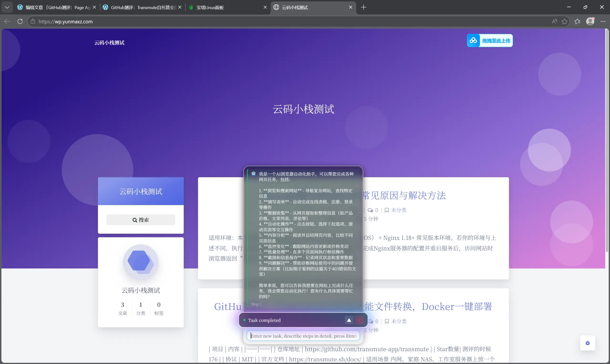Close the 宝塔Linux面板 tab
Image resolution: width=610 pixels, height=364 pixels.
[x=265, y=7]
